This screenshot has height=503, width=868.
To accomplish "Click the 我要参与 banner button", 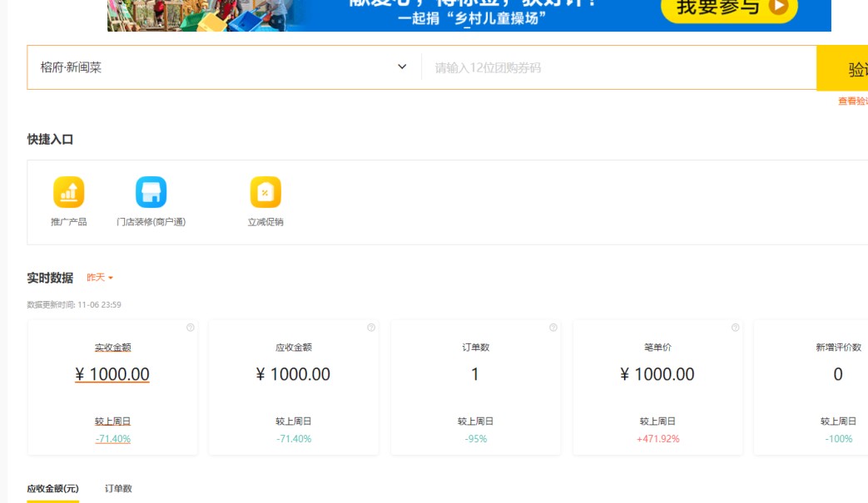I will [x=729, y=8].
